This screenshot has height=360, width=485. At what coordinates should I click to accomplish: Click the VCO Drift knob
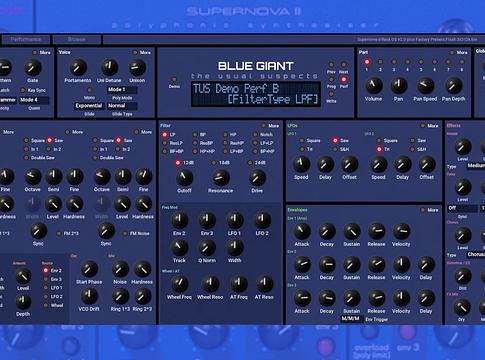click(89, 296)
